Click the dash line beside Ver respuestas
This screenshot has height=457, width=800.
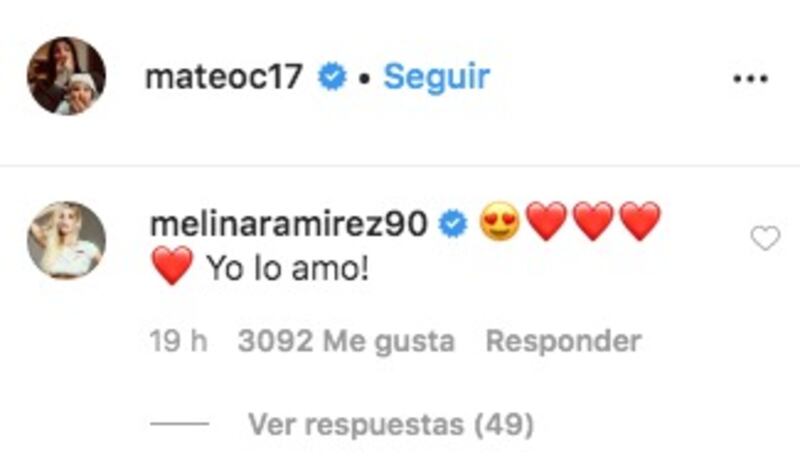tap(180, 424)
